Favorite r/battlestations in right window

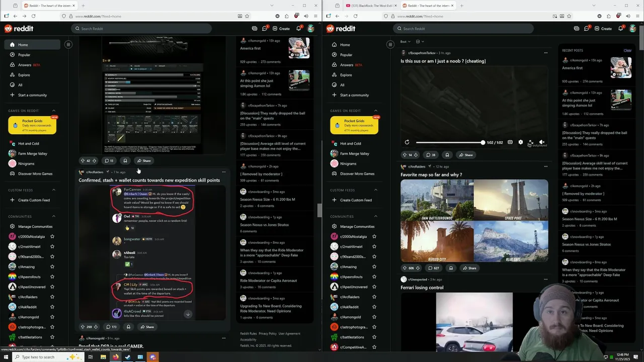coord(374,337)
